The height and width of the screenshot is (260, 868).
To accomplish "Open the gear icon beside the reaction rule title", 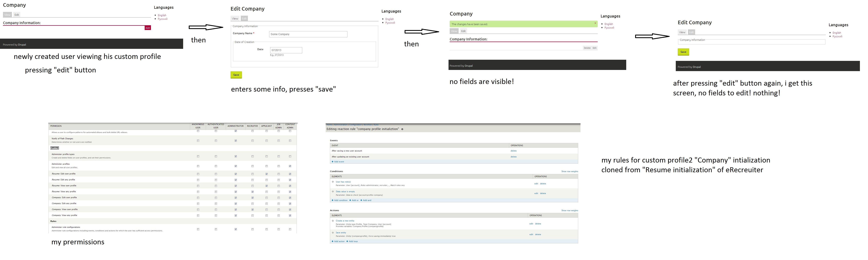I will point(402,129).
